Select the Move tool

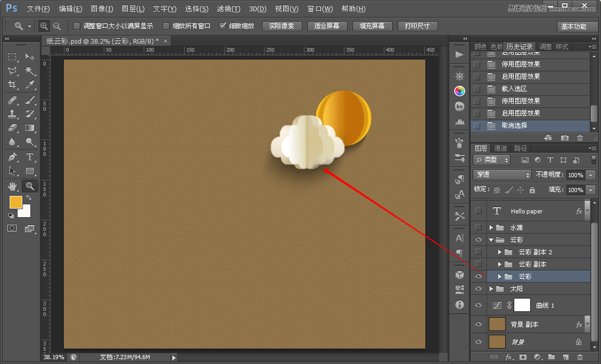[x=30, y=57]
